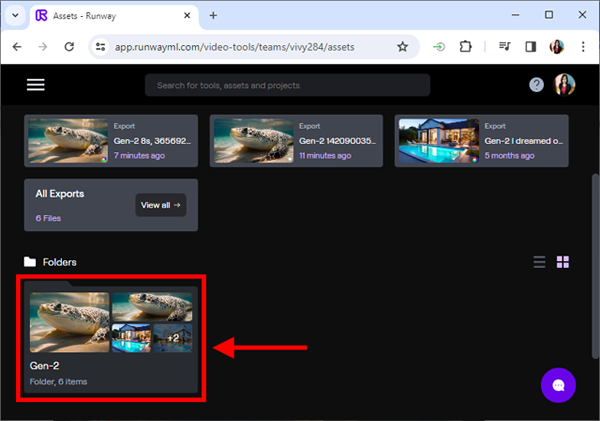Click the pool house thumbnail in Gen-2 folder

click(x=131, y=338)
